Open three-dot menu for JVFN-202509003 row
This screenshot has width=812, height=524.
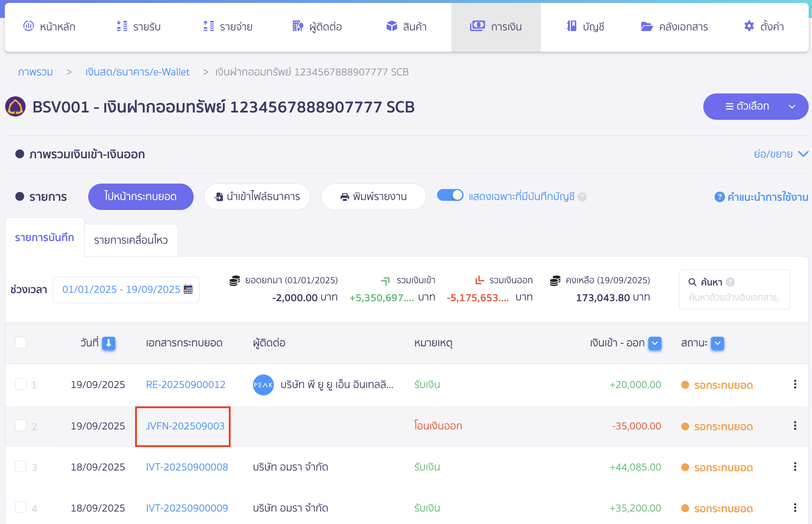click(795, 426)
